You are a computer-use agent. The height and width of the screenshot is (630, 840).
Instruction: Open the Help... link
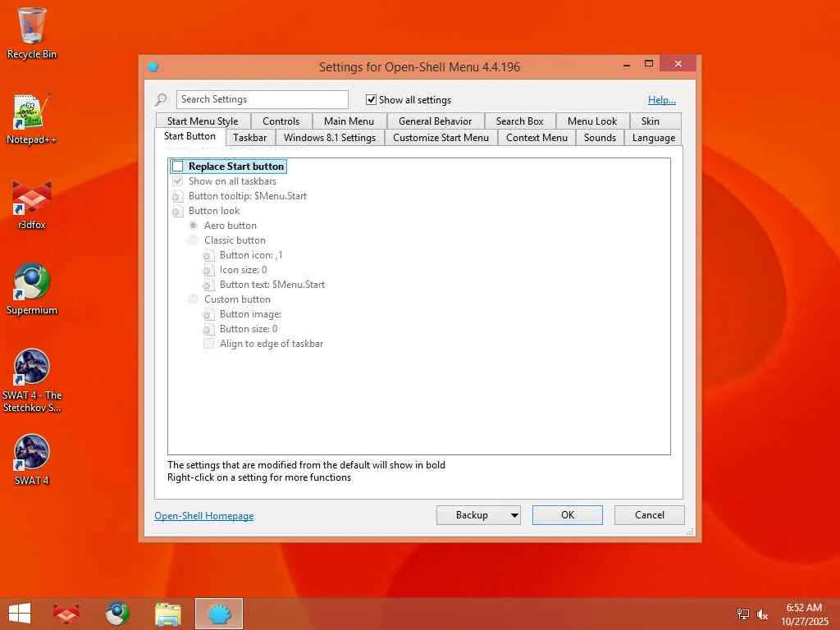tap(662, 99)
